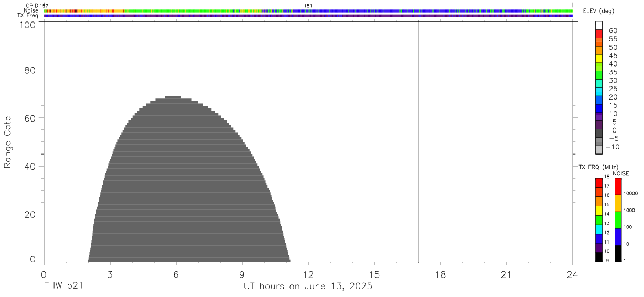Select the black NOISE swatch between 10 and 1
Viewport: 644px width, 297px height.
click(x=618, y=254)
